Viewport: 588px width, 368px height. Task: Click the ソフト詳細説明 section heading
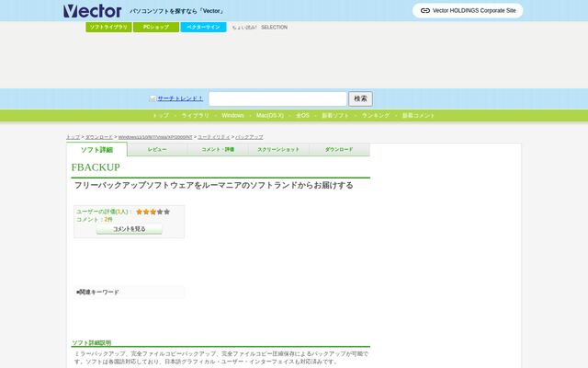click(x=92, y=342)
